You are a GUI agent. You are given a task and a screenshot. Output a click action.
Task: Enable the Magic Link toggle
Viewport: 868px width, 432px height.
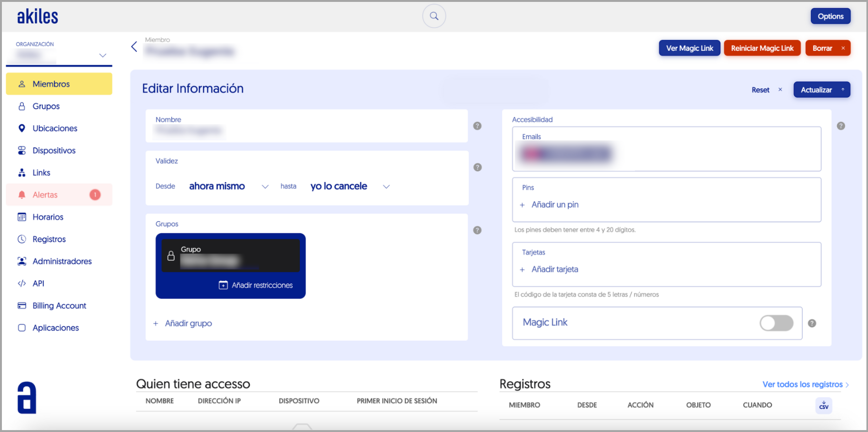(776, 323)
